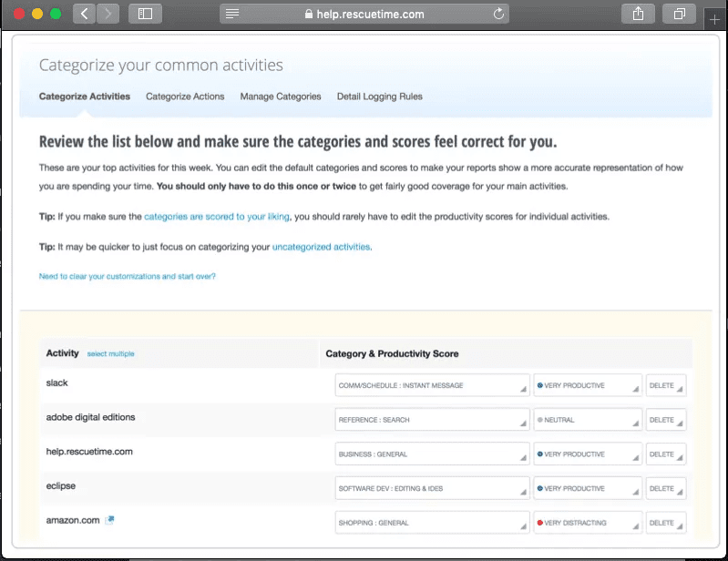This screenshot has width=728, height=561.
Task: Open category dropdown for slack activity
Action: (432, 385)
